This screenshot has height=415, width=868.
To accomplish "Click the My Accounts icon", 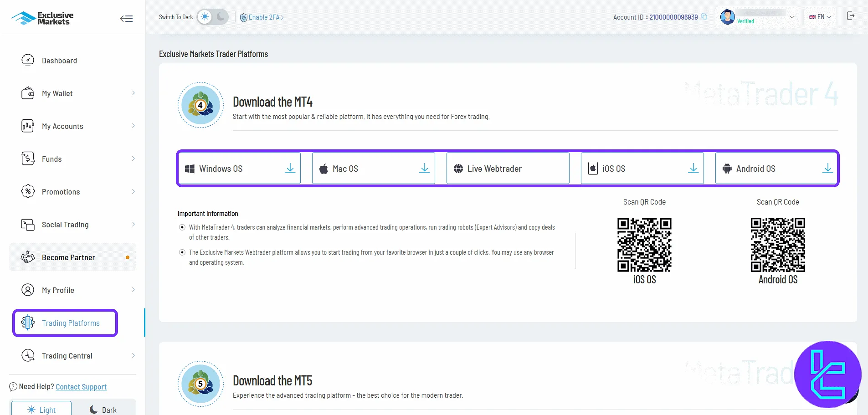I will [x=28, y=126].
